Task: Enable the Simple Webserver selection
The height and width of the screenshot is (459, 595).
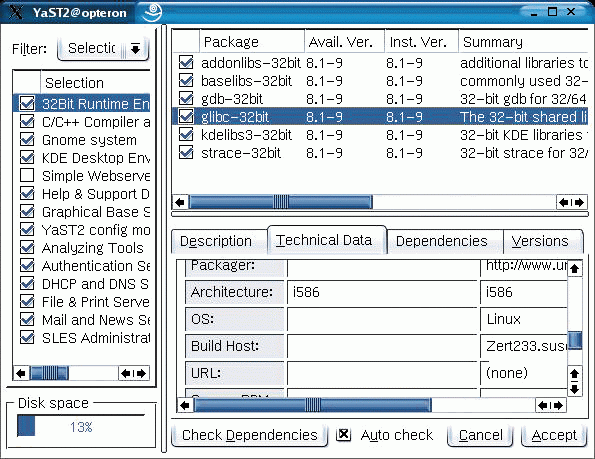Action: point(27,175)
